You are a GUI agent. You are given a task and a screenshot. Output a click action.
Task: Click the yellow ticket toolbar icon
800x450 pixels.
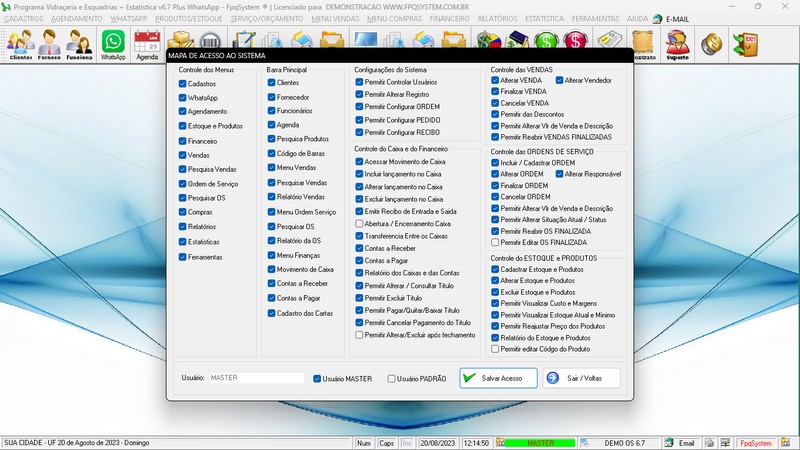coord(610,40)
